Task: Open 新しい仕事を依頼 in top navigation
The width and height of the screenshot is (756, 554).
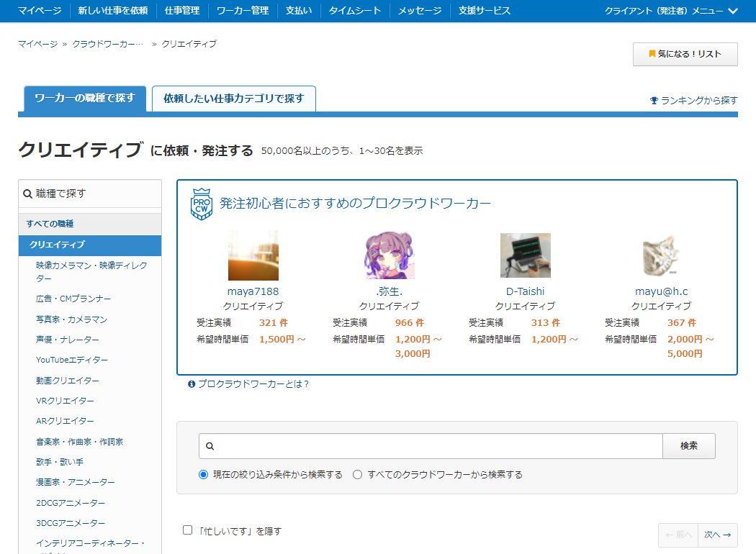Action: 112,11
